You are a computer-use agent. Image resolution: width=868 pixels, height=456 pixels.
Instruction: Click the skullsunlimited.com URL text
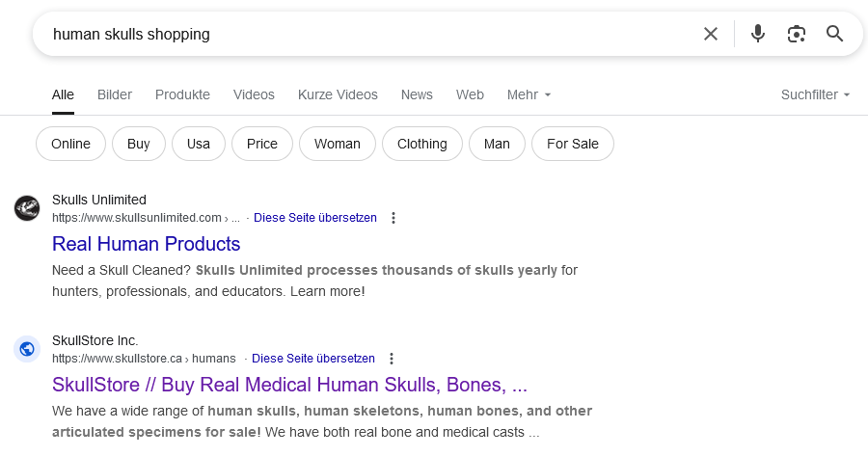[x=146, y=218]
